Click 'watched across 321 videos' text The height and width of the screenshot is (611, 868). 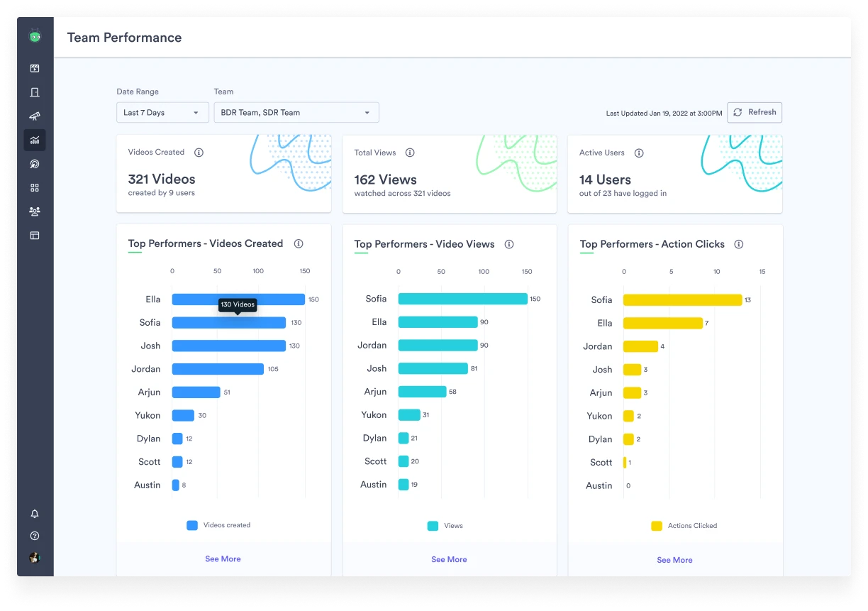pyautogui.click(x=402, y=193)
